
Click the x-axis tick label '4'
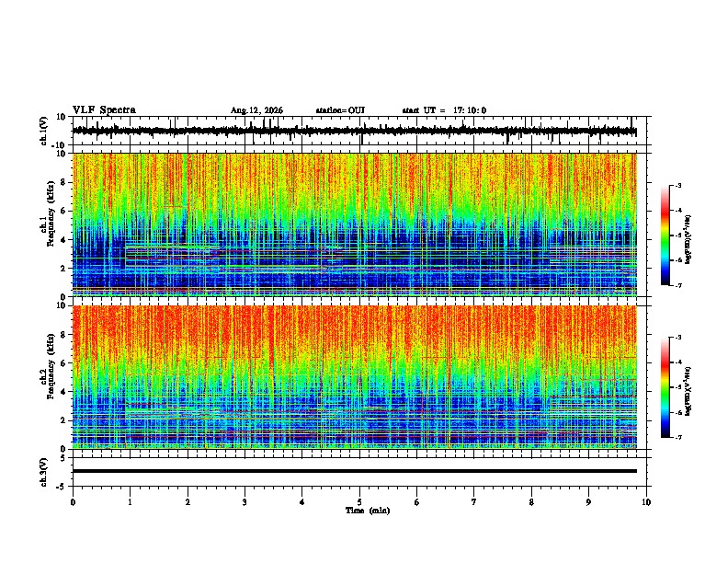click(x=302, y=502)
